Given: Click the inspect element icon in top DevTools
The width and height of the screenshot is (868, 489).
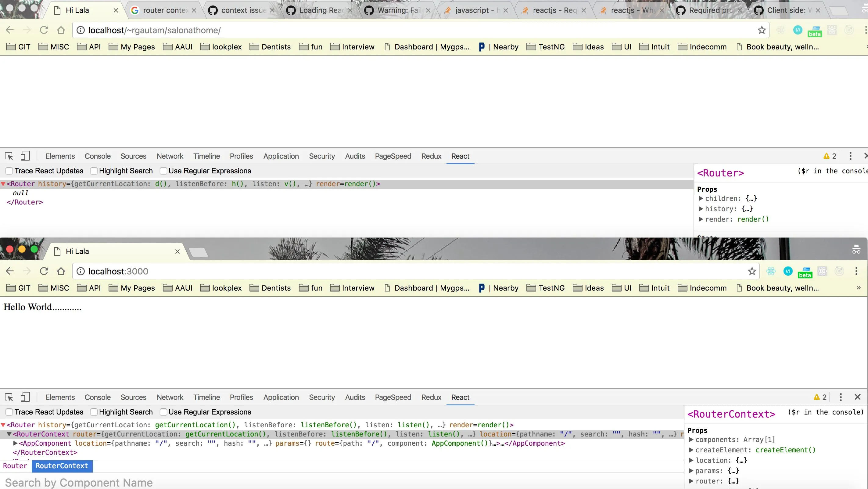Looking at the screenshot, I should (9, 156).
